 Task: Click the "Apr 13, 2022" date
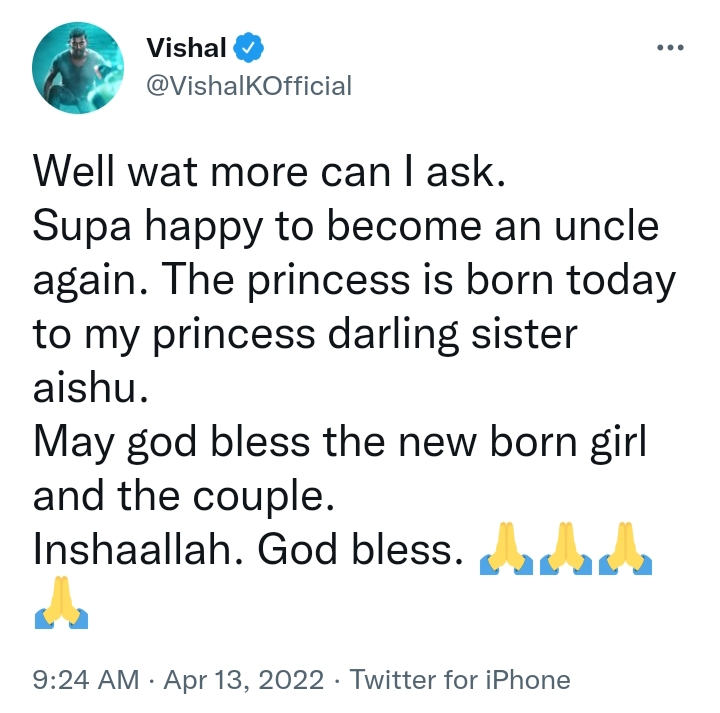point(245,681)
